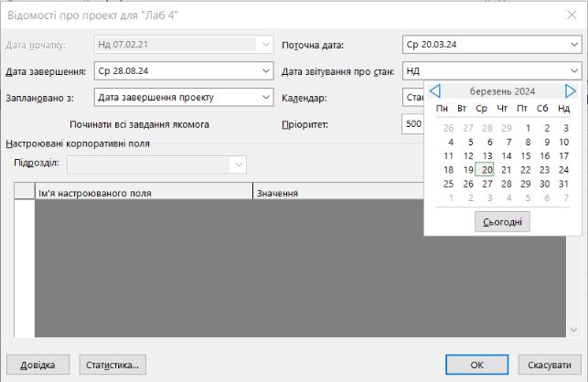The image size is (588, 382).
Task: Select day 20 in the calendar
Action: tap(485, 170)
